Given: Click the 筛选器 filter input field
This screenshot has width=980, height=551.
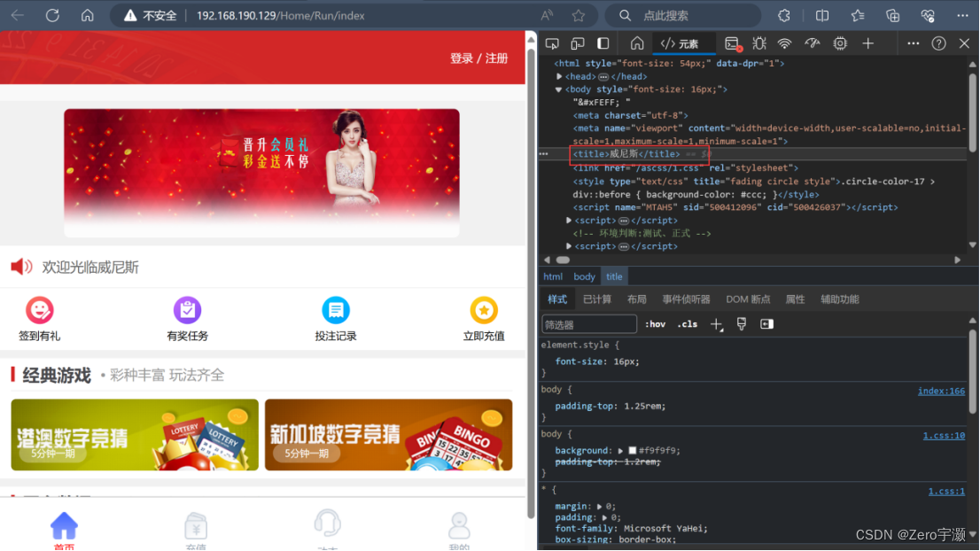Looking at the screenshot, I should pos(588,324).
